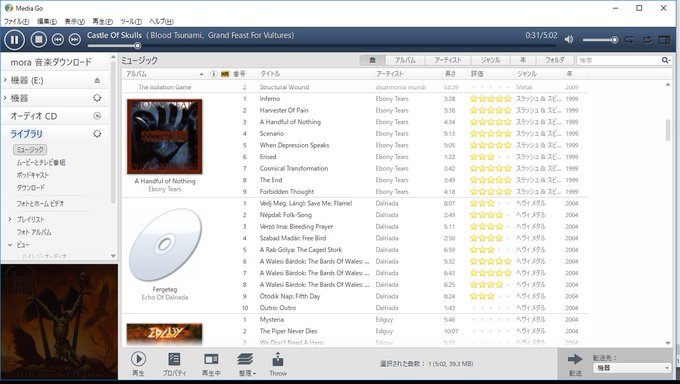Switch to the 曲 view tab

pos(372,60)
